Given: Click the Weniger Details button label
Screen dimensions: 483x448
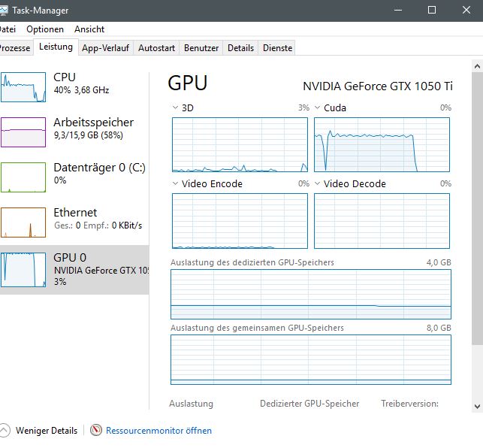Looking at the screenshot, I should pyautogui.click(x=47, y=431).
